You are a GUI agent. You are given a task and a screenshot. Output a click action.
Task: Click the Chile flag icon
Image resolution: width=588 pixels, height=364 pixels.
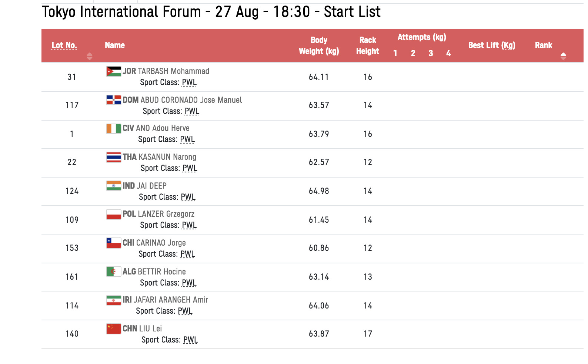pos(113,243)
